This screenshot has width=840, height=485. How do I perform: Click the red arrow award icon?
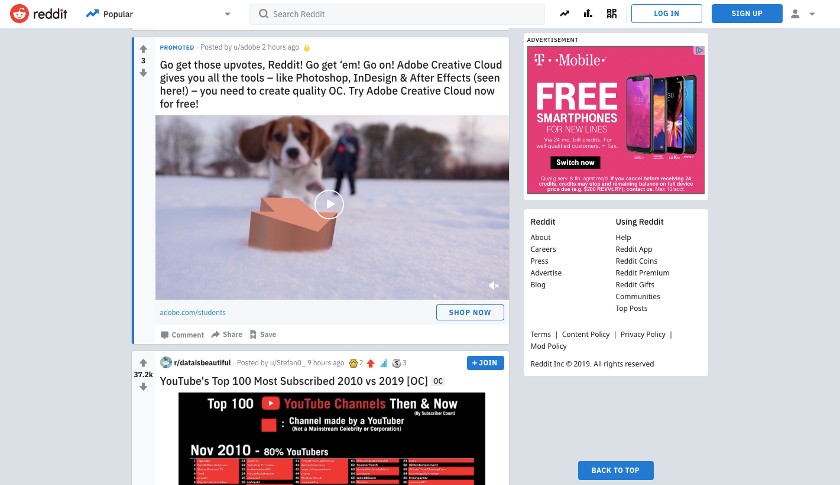pyautogui.click(x=370, y=363)
